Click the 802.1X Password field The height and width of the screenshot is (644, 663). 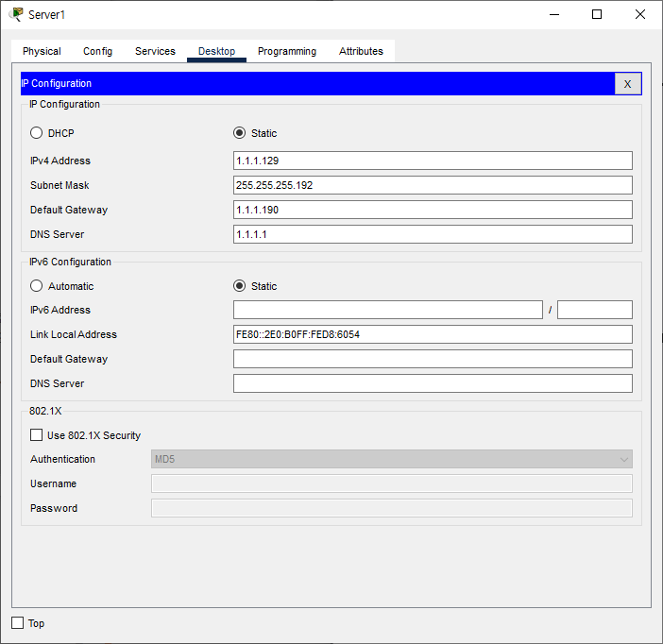click(x=392, y=508)
